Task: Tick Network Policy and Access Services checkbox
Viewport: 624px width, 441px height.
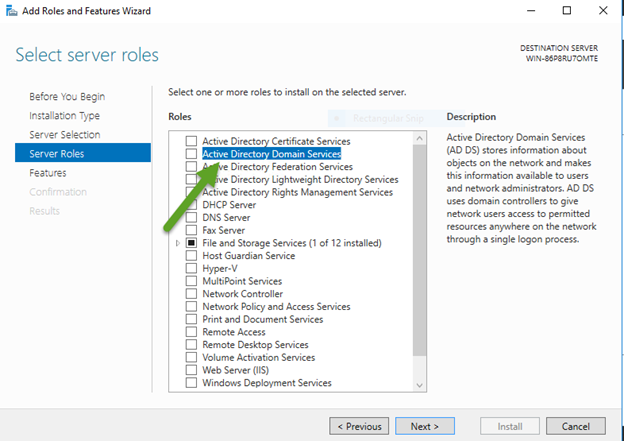Action: [191, 306]
